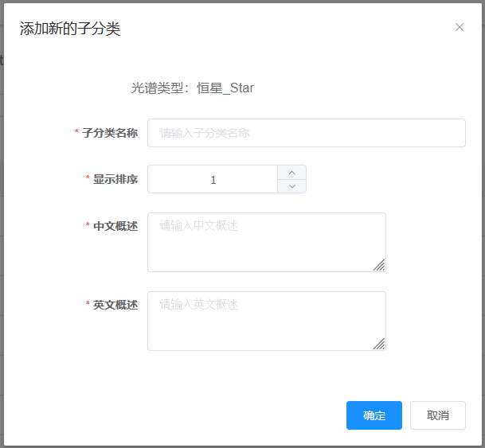The height and width of the screenshot is (448, 485).
Task: Grab the 英文概述 textarea resize handle
Action: click(380, 345)
